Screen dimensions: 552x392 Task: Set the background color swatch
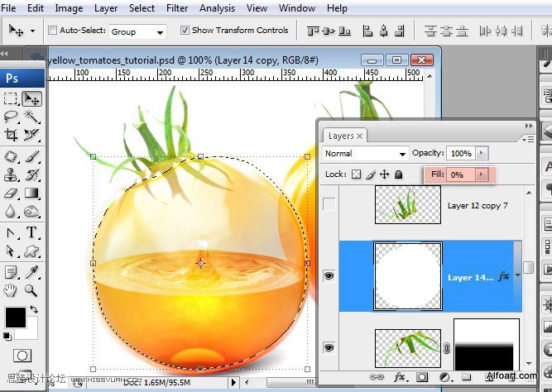[31, 333]
